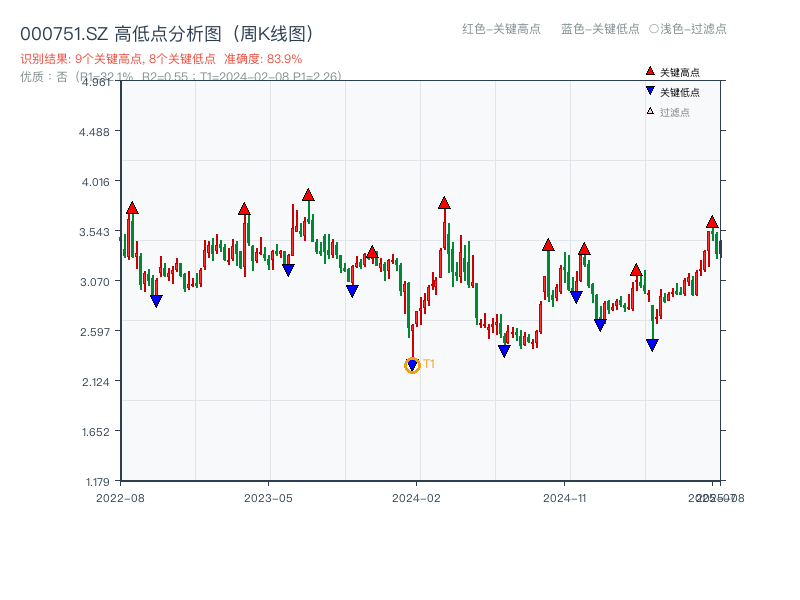The width and height of the screenshot is (800, 600).
Task: Click the blue low triangle of April 2025
Action: tap(652, 345)
